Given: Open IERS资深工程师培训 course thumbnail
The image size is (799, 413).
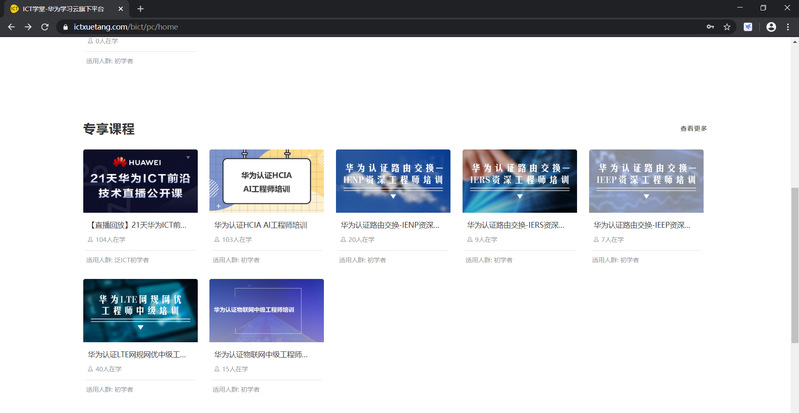Looking at the screenshot, I should click(x=520, y=181).
